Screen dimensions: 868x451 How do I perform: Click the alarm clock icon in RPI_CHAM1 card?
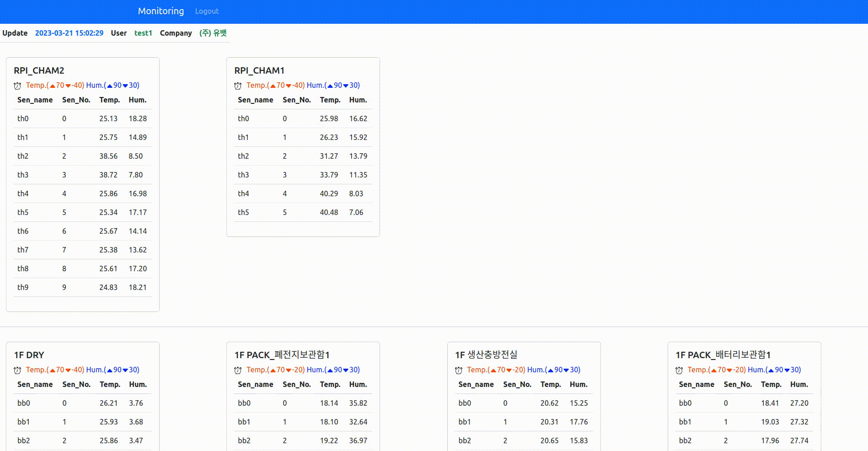point(238,86)
